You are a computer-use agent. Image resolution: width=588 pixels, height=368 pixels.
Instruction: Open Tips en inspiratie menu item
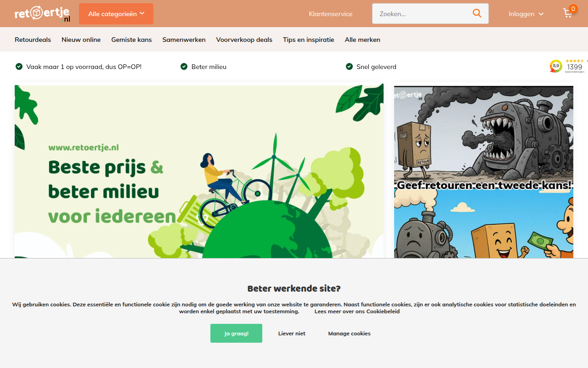pyautogui.click(x=309, y=40)
